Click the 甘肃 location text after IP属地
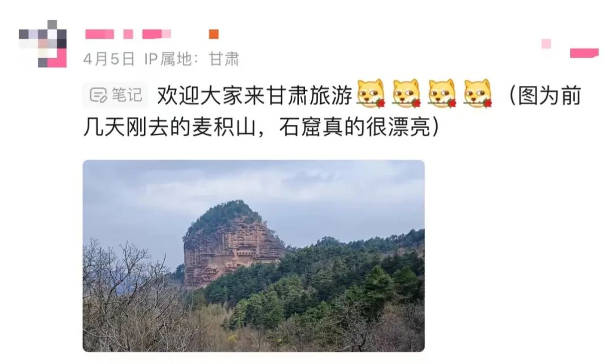This screenshot has width=610, height=364. click(224, 59)
